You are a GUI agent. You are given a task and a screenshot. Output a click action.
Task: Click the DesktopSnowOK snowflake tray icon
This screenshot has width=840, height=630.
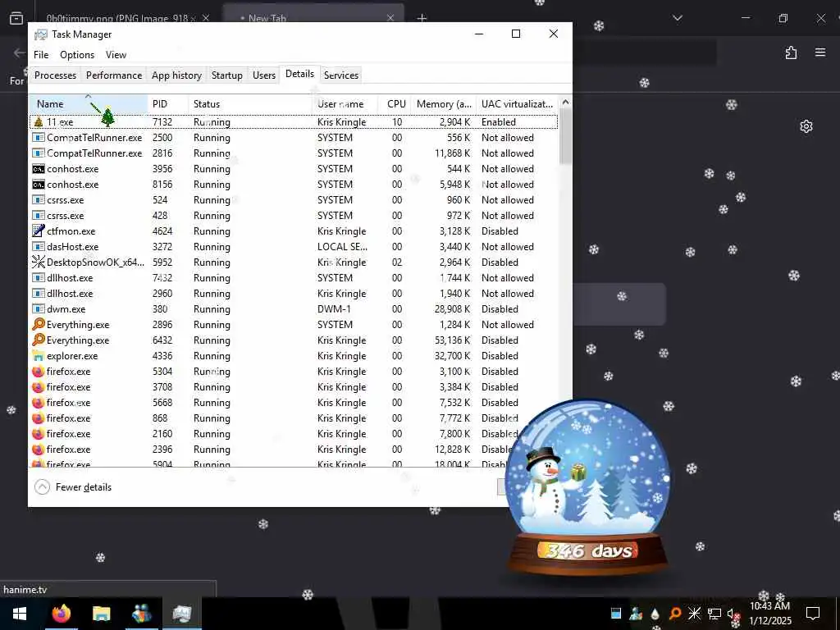694,614
